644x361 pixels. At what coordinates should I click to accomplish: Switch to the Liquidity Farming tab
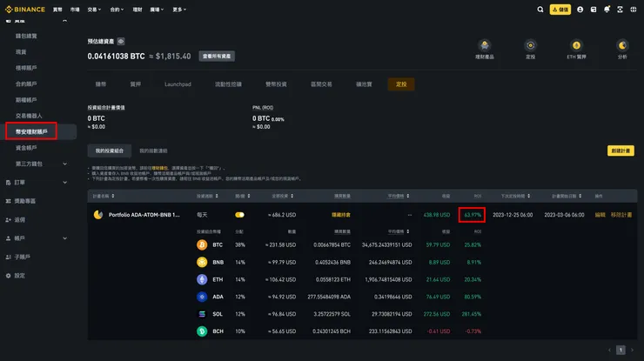pyautogui.click(x=228, y=84)
